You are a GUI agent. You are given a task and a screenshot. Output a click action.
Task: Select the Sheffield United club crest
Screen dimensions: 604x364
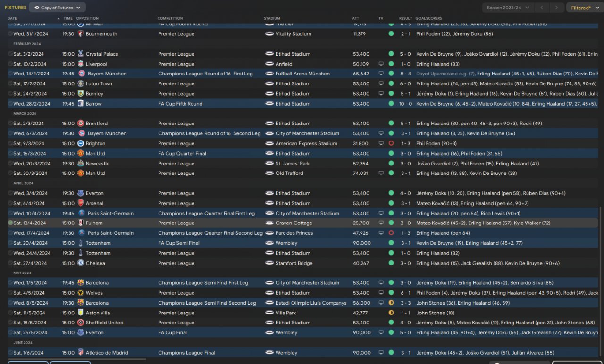pyautogui.click(x=80, y=323)
